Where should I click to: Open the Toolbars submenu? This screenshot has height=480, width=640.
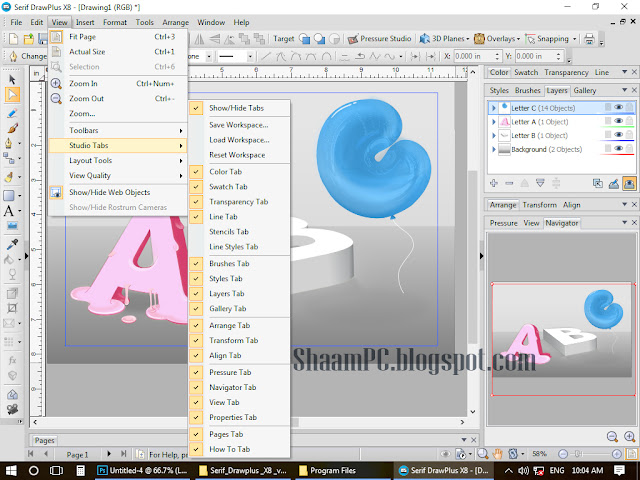[x=118, y=131]
